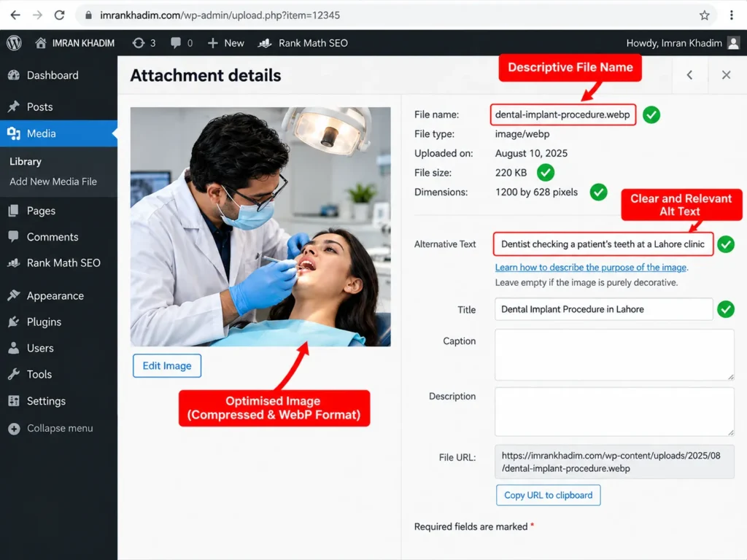The image size is (747, 560).
Task: Open Rank Math SEO in the sidebar
Action: point(58,262)
